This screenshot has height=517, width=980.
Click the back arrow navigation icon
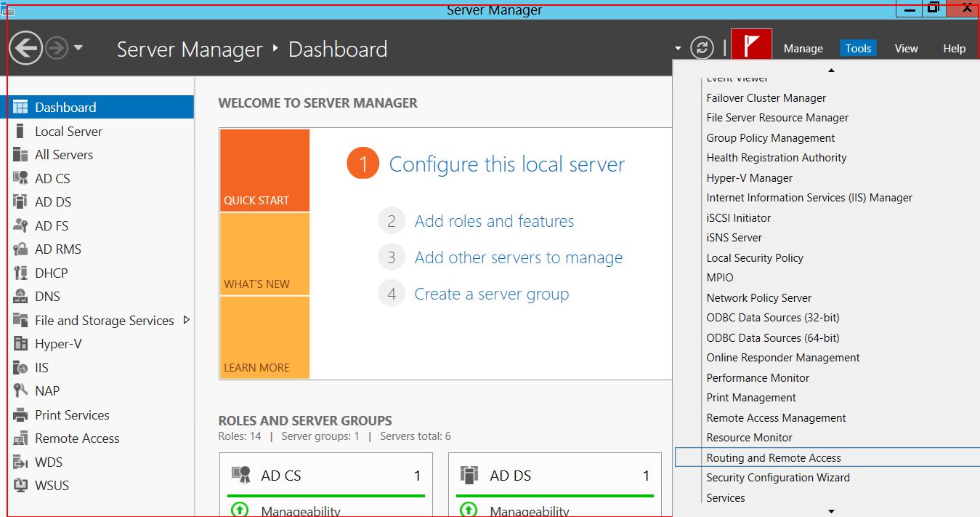25,49
